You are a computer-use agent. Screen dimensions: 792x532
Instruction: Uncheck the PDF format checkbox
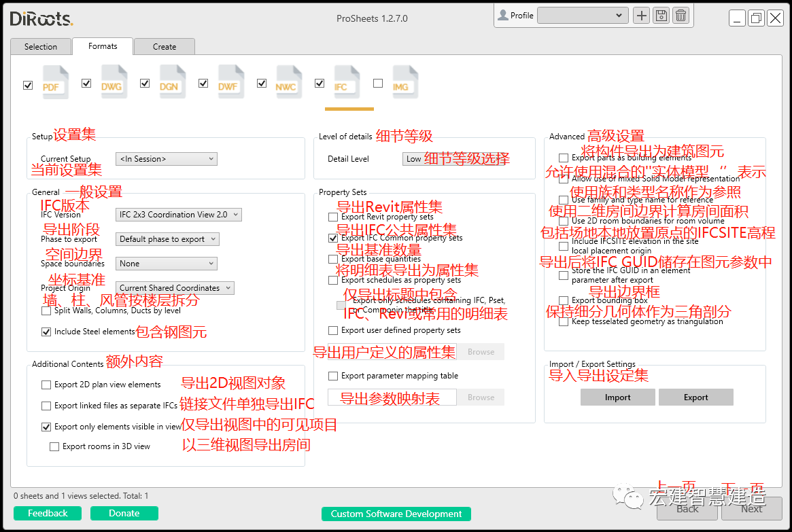point(28,86)
